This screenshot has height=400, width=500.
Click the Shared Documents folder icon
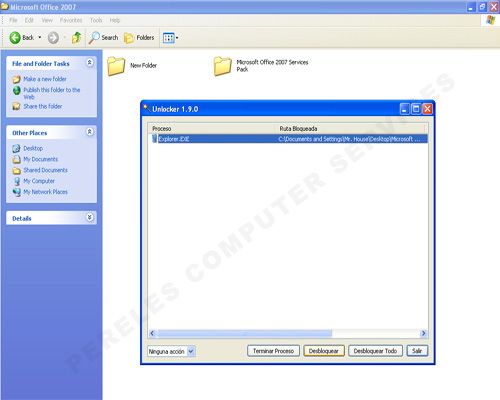[16, 171]
